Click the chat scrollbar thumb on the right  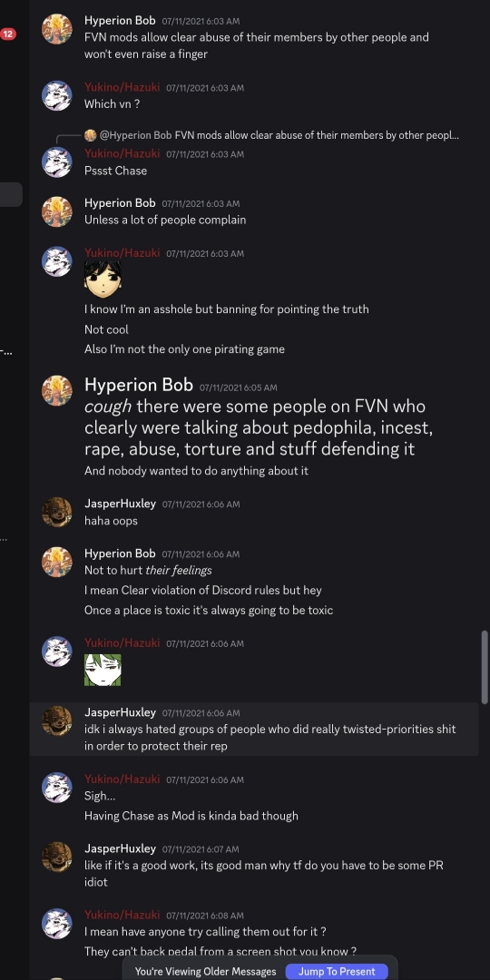coord(485,668)
